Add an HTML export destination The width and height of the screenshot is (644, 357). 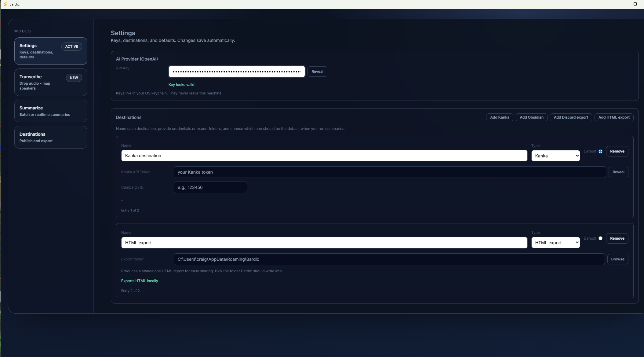[x=613, y=117]
